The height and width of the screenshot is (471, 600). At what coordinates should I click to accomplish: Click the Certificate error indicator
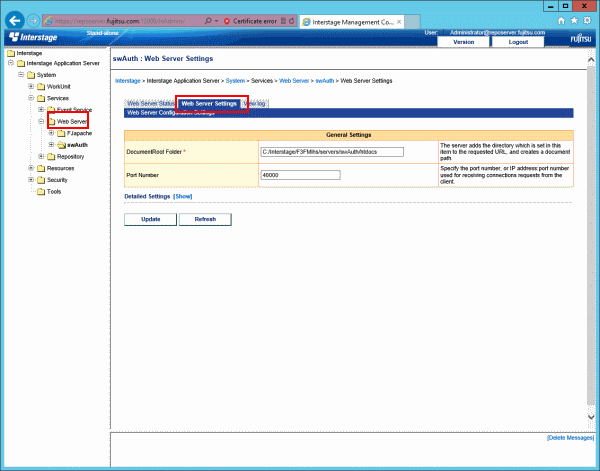click(250, 21)
